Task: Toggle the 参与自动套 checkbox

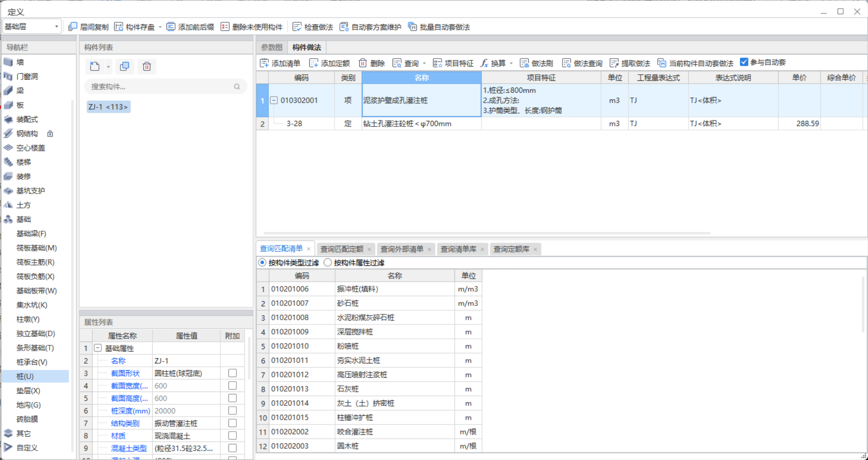Action: 744,62
